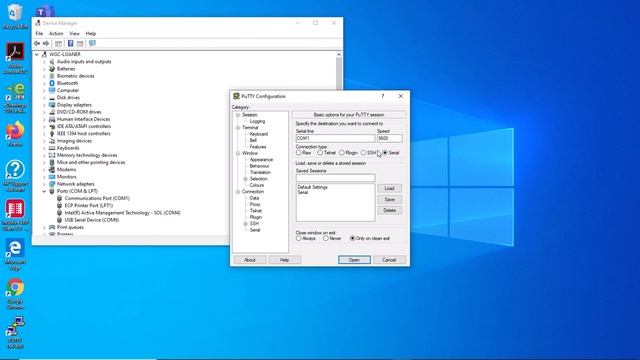This screenshot has width=640, height=360.
Task: Click the Saved Sessions name field
Action: click(x=335, y=178)
